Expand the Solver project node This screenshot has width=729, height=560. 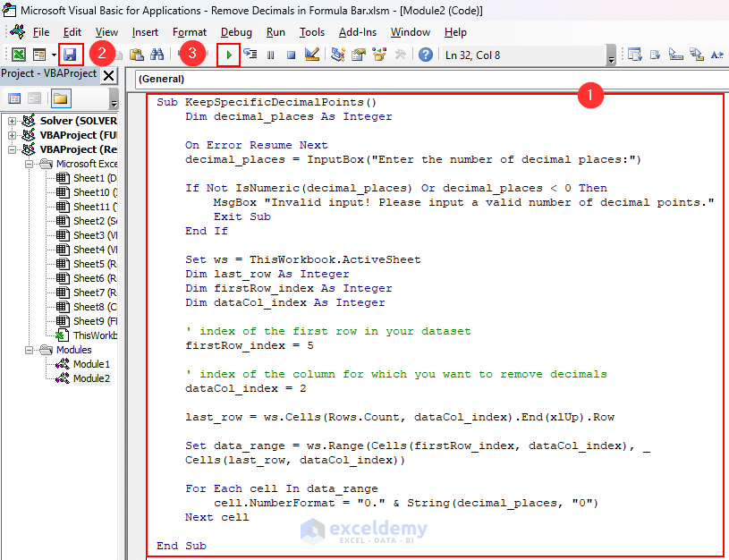(x=13, y=121)
